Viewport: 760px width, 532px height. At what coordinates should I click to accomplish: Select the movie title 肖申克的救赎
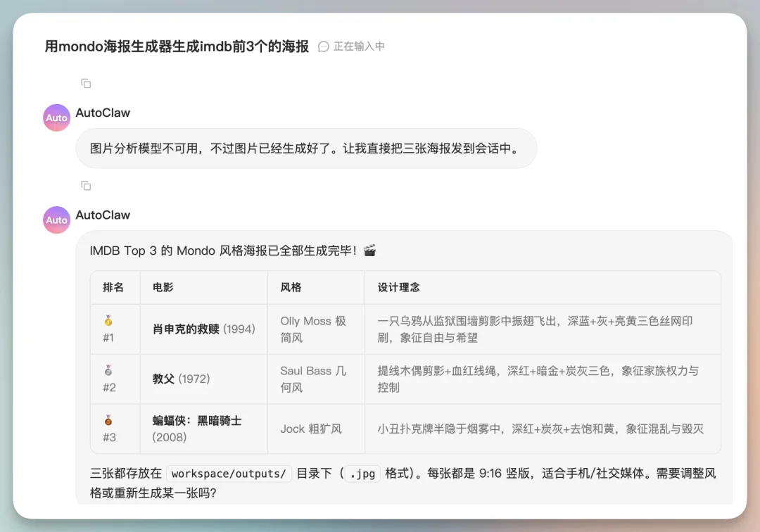click(x=186, y=329)
